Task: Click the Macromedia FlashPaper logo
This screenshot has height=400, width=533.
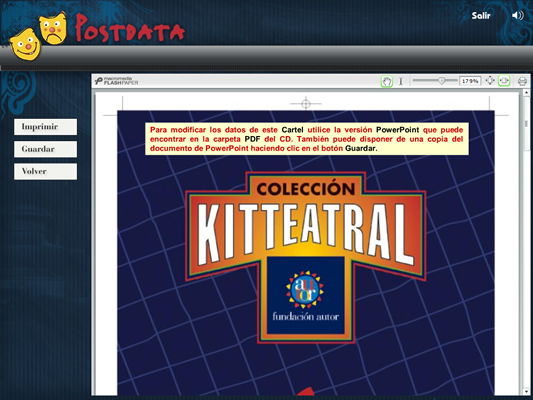Action: pyautogui.click(x=117, y=81)
